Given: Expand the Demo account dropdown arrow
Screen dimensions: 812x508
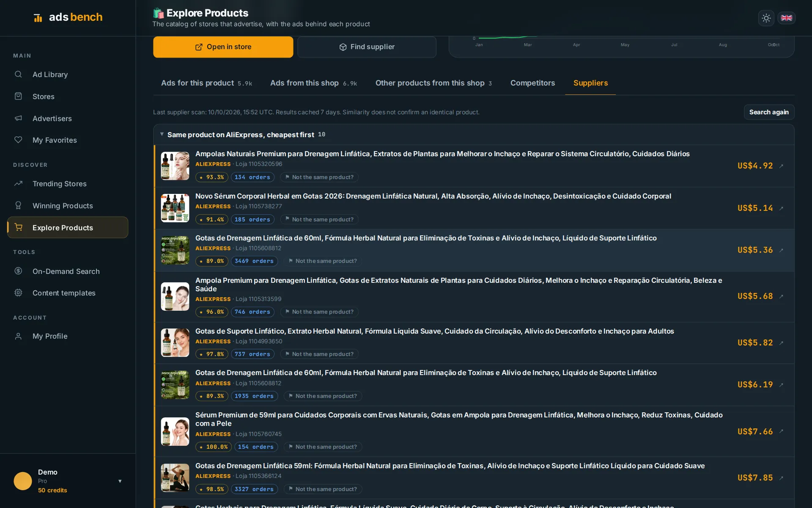Looking at the screenshot, I should coord(120,481).
